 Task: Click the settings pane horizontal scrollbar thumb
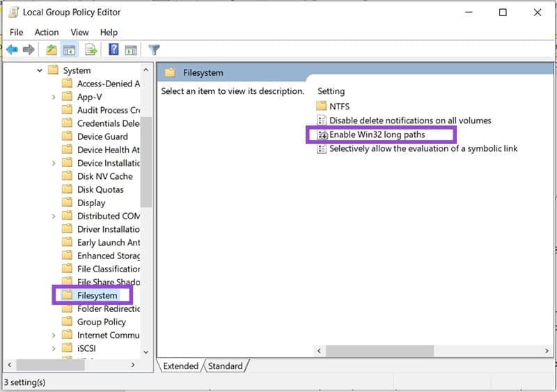tap(379, 351)
